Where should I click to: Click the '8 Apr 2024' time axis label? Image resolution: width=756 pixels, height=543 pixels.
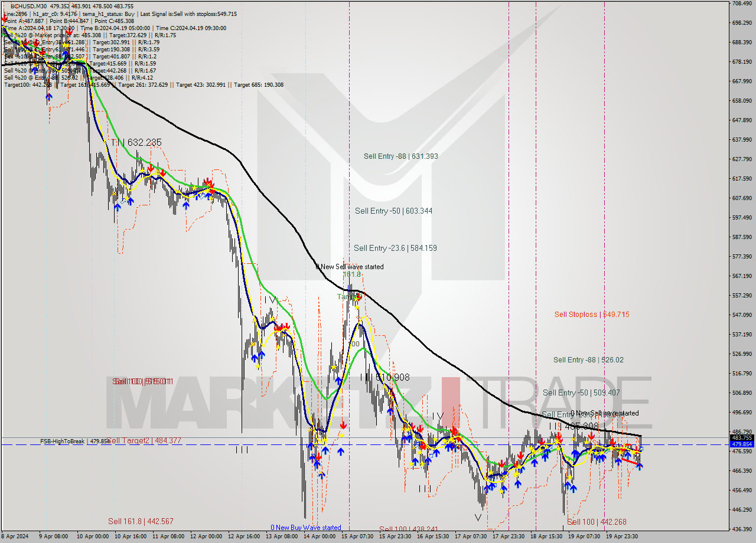coord(14,537)
